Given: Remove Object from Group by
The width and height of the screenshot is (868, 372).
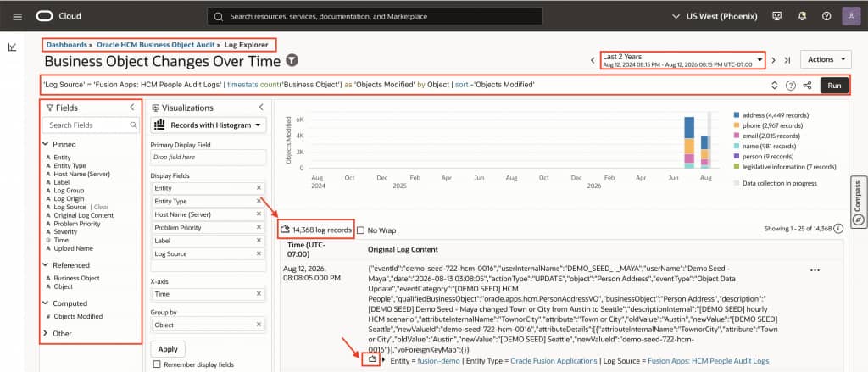Looking at the screenshot, I should [259, 325].
